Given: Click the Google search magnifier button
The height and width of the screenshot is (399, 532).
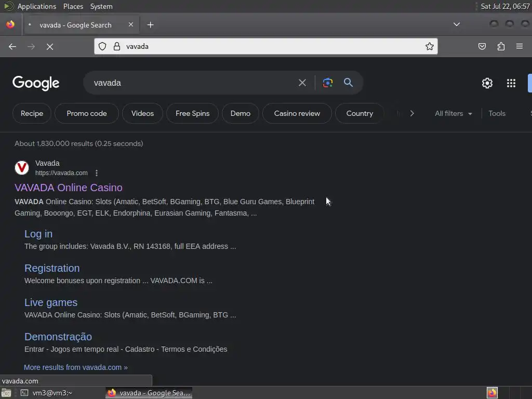Looking at the screenshot, I should point(348,83).
